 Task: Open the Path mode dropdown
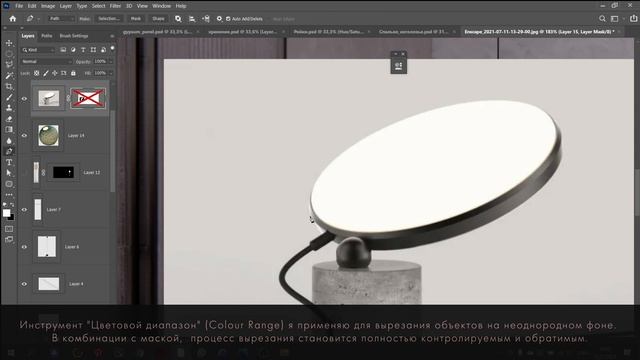[x=61, y=19]
